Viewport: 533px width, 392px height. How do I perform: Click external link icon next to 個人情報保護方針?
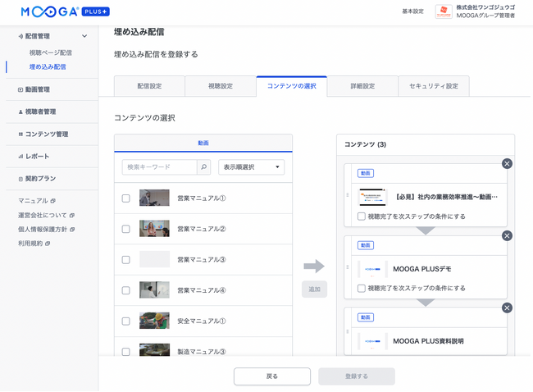click(x=71, y=230)
